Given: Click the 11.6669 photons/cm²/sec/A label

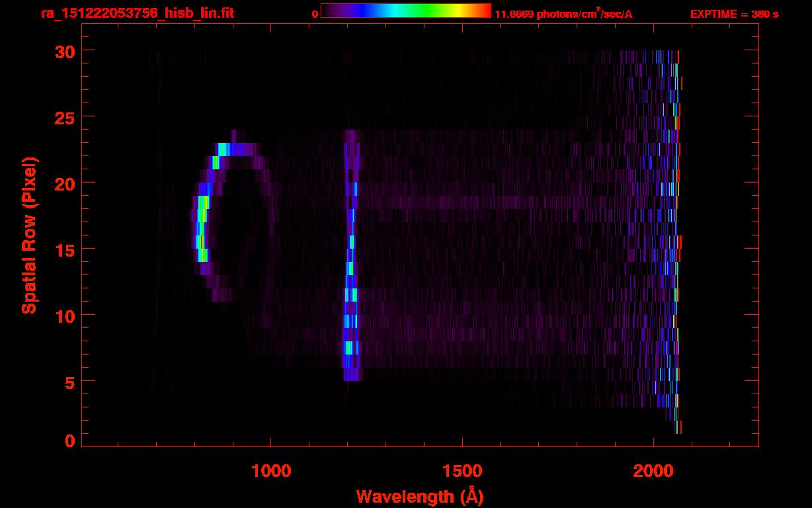Looking at the screenshot, I should (x=563, y=13).
